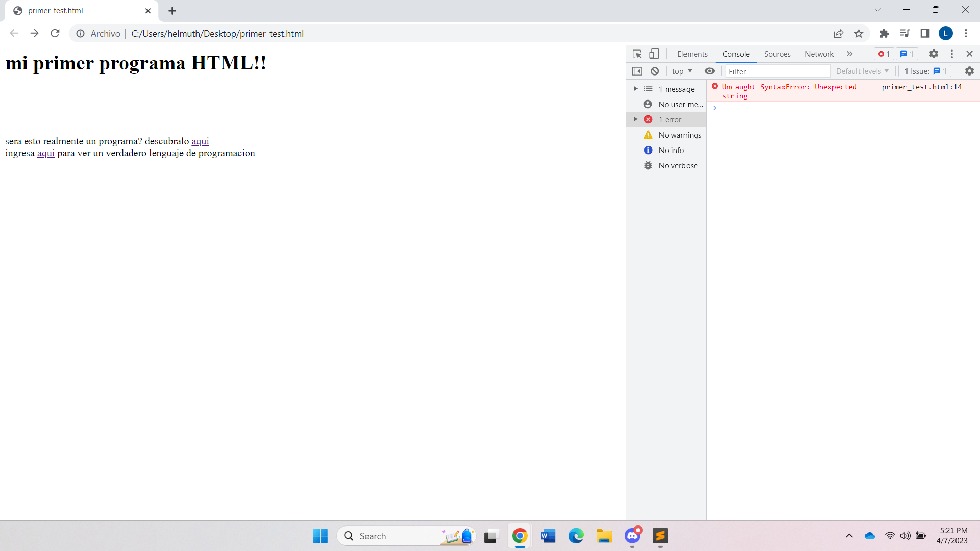Open the media control icon
This screenshot has height=551, width=980.
[904, 33]
